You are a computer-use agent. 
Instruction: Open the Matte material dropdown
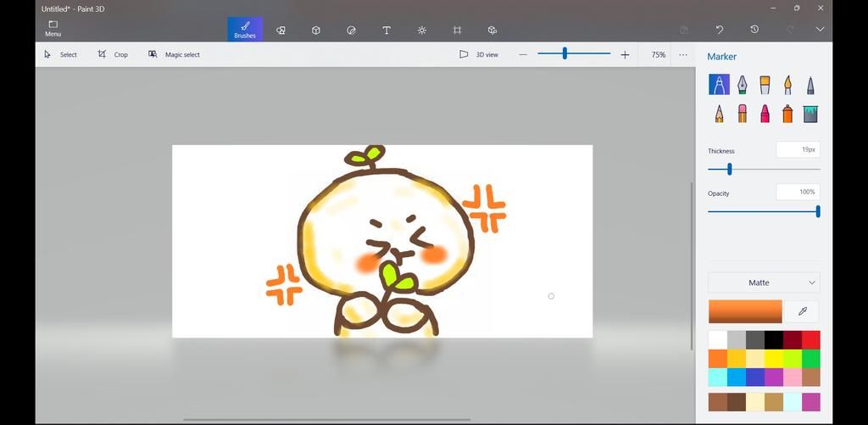764,282
